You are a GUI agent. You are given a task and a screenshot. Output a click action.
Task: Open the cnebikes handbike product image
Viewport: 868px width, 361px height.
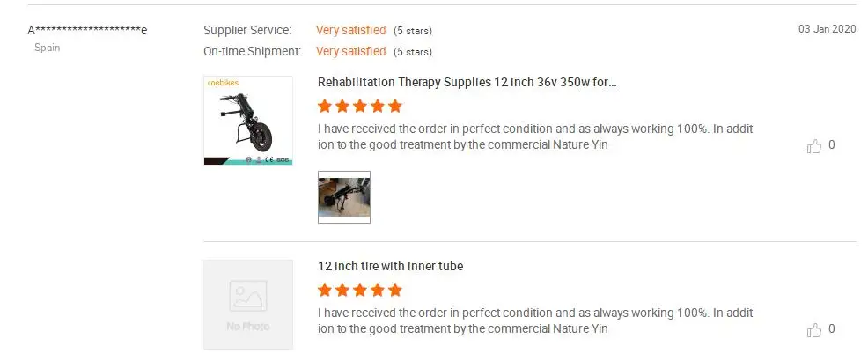coord(247,121)
